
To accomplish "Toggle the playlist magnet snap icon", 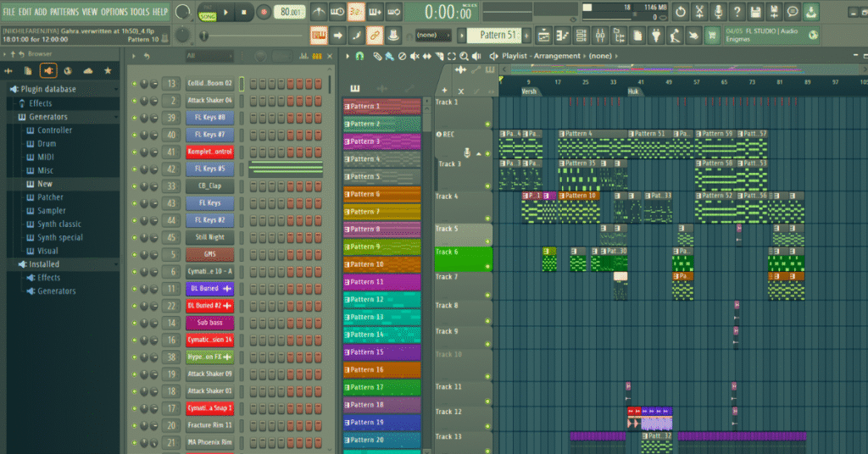I will pyautogui.click(x=359, y=56).
